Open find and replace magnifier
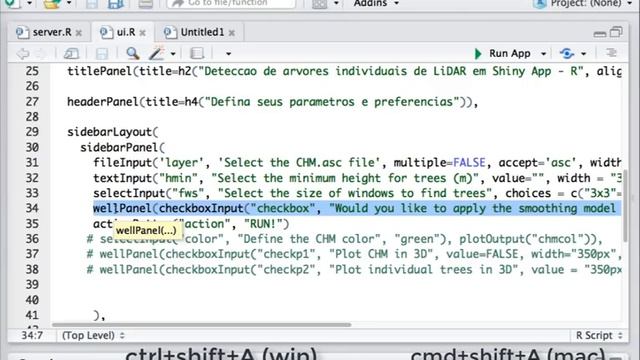The image size is (640, 360). tap(133, 53)
